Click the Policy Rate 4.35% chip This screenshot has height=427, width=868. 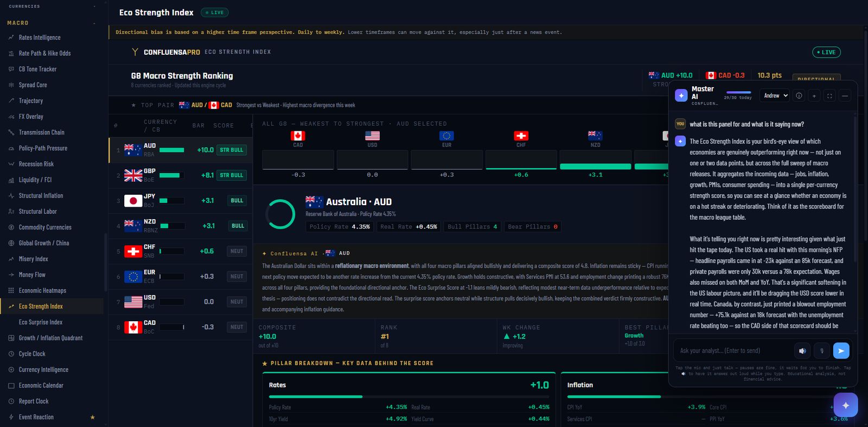coord(340,227)
